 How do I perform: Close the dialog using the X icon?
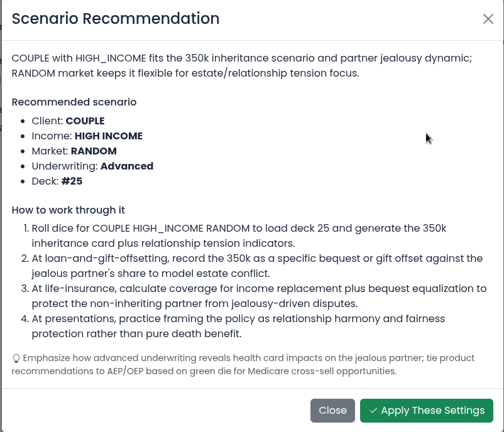[488, 19]
